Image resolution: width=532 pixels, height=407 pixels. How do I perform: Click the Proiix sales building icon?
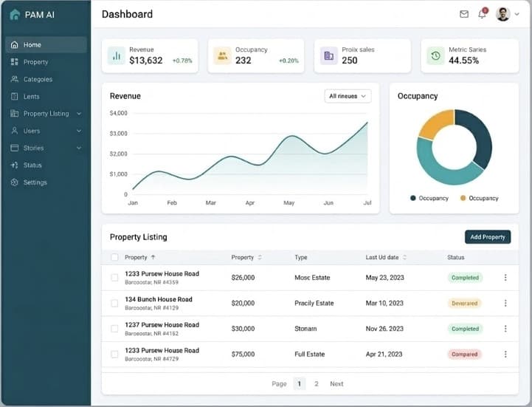(x=328, y=55)
